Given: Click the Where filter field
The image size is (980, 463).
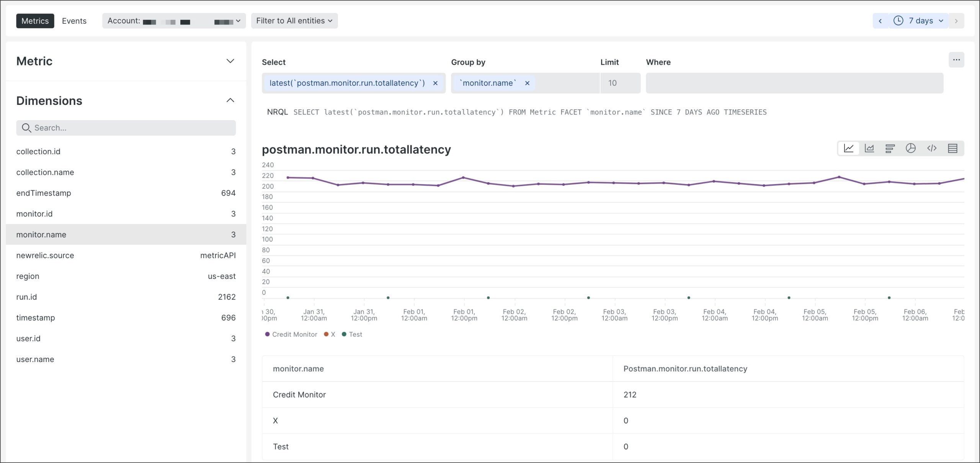Looking at the screenshot, I should [x=794, y=83].
